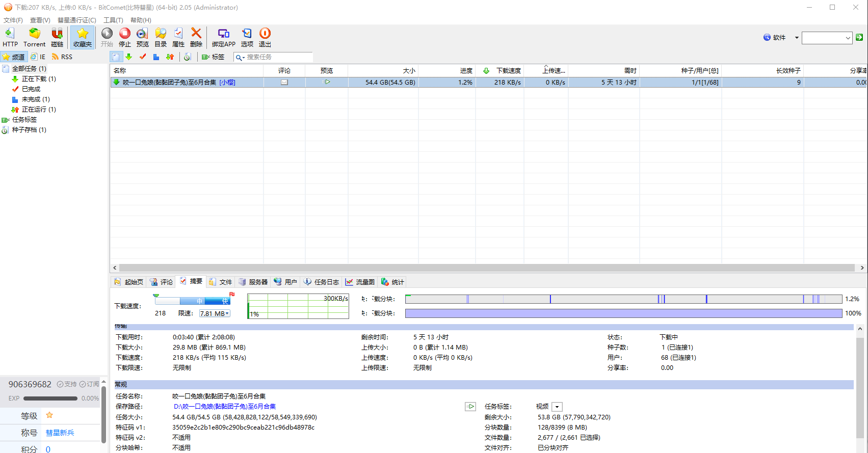This screenshot has width=868, height=453.
Task: Delete the task with 删除 icon
Action: point(196,37)
